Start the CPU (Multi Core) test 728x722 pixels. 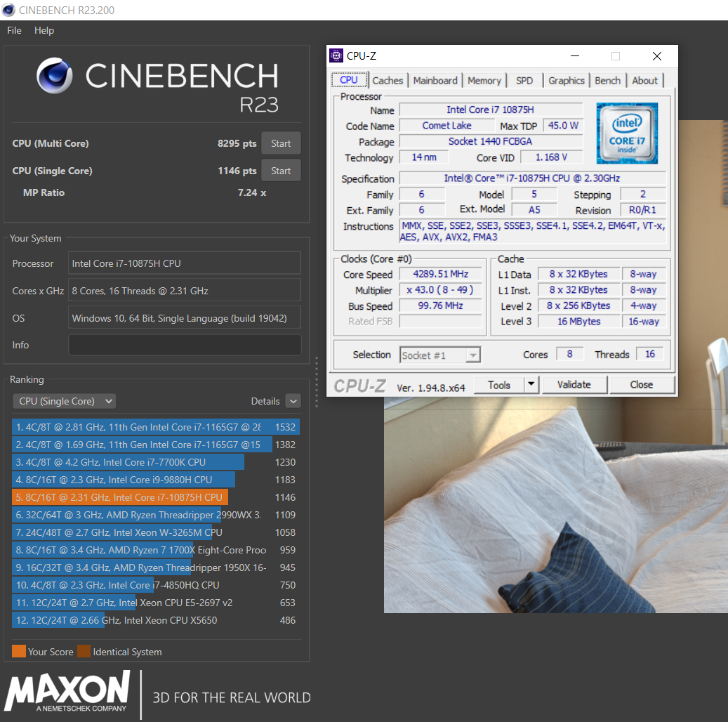click(281, 143)
